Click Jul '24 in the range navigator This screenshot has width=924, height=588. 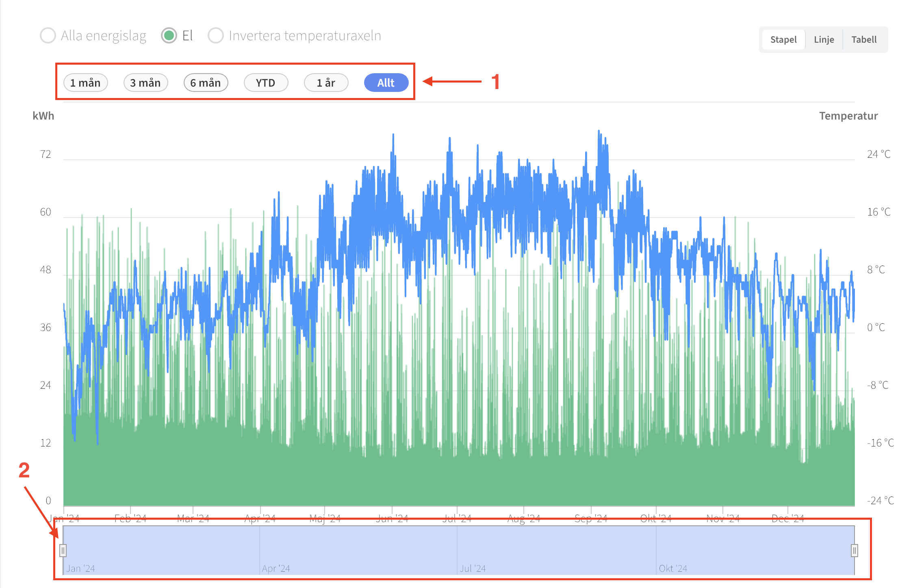tap(473, 568)
